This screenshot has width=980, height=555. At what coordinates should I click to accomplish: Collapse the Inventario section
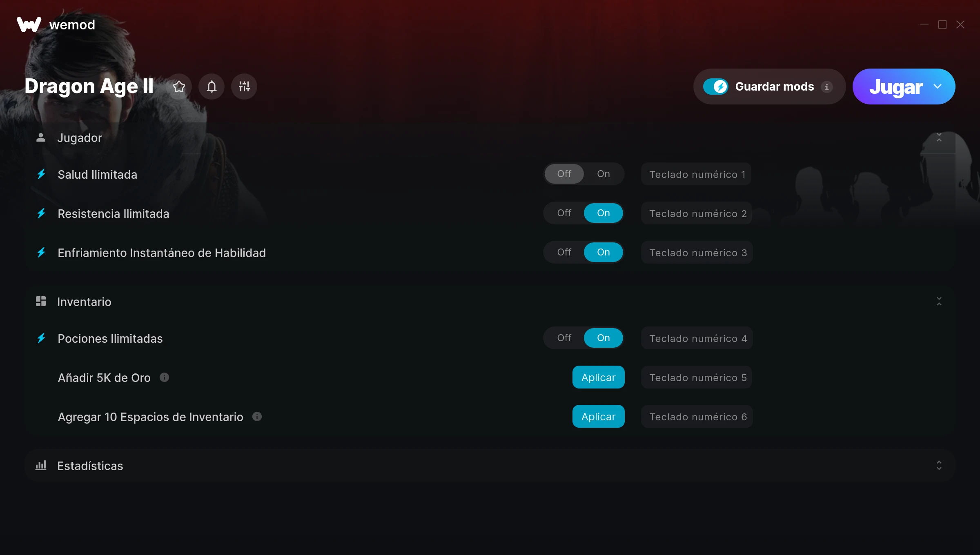(x=939, y=302)
